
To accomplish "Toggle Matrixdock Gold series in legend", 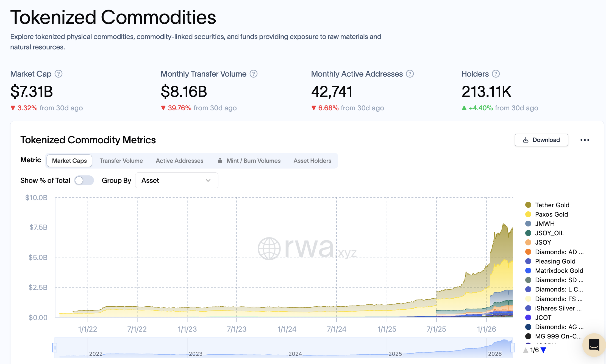I will [x=554, y=271].
